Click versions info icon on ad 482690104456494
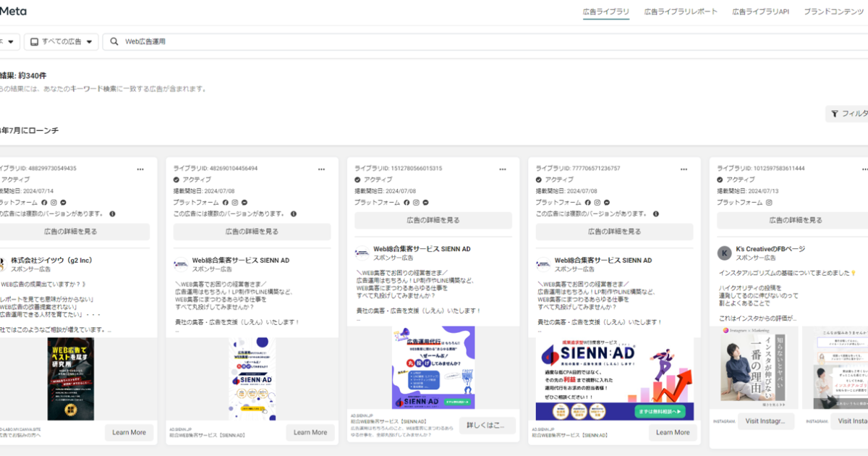Screen dimensions: 868x456 [x=293, y=214]
